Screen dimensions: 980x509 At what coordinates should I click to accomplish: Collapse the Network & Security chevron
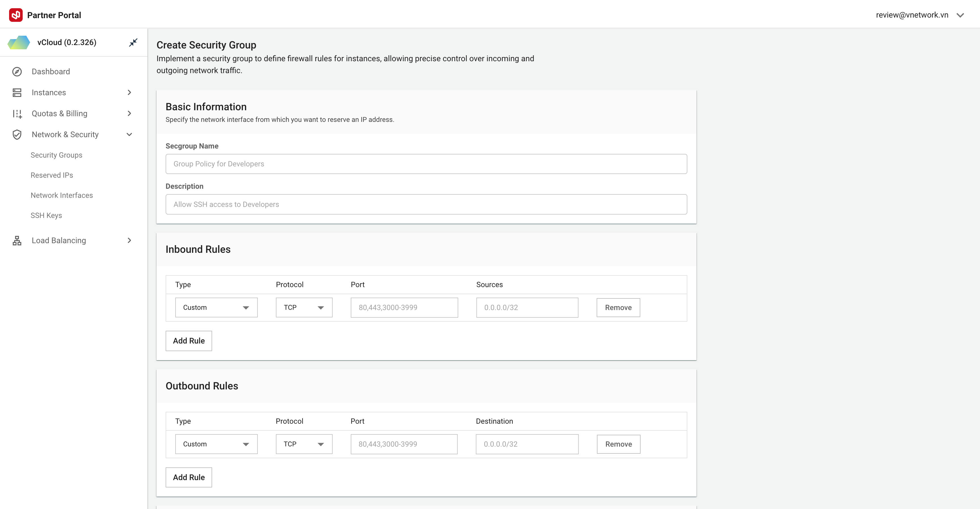[129, 134]
